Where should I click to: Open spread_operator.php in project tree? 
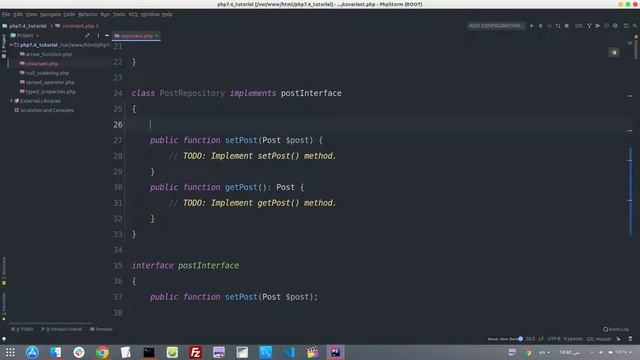[50, 82]
